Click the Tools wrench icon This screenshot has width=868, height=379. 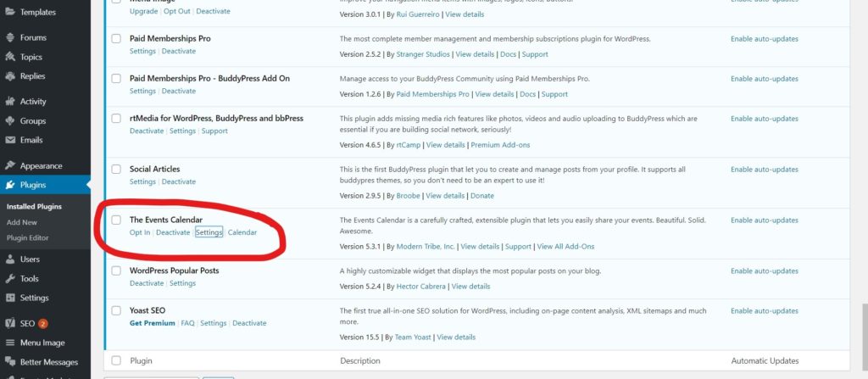click(10, 279)
